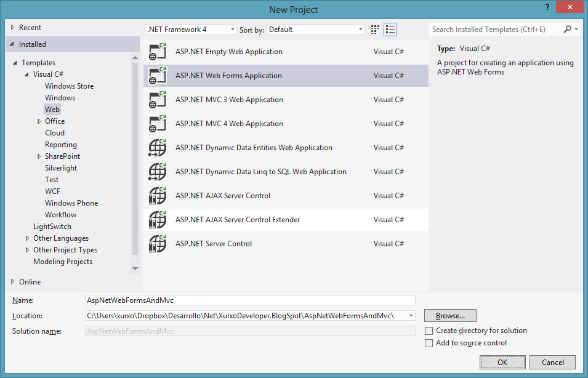Click the Browse button
This screenshot has width=588, height=378.
click(x=449, y=315)
